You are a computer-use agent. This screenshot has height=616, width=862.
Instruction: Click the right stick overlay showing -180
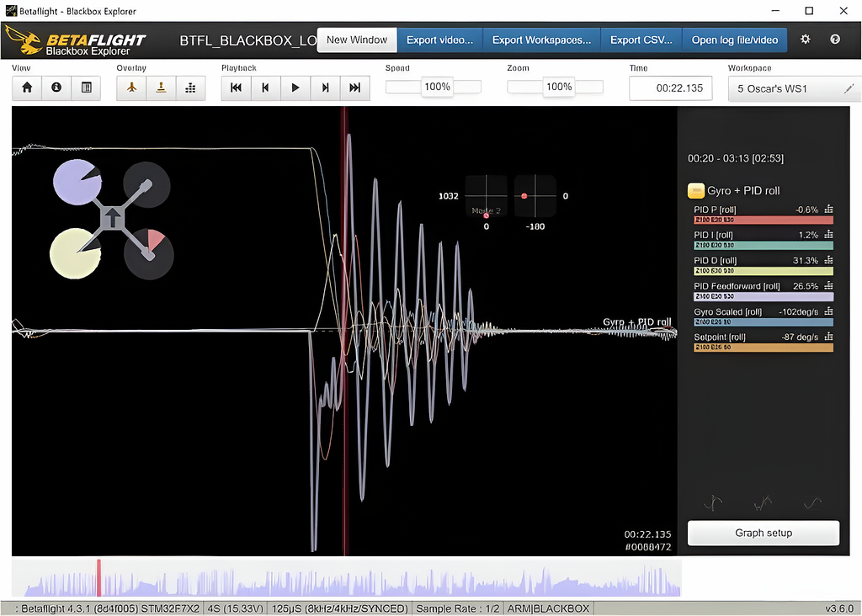pyautogui.click(x=535, y=196)
